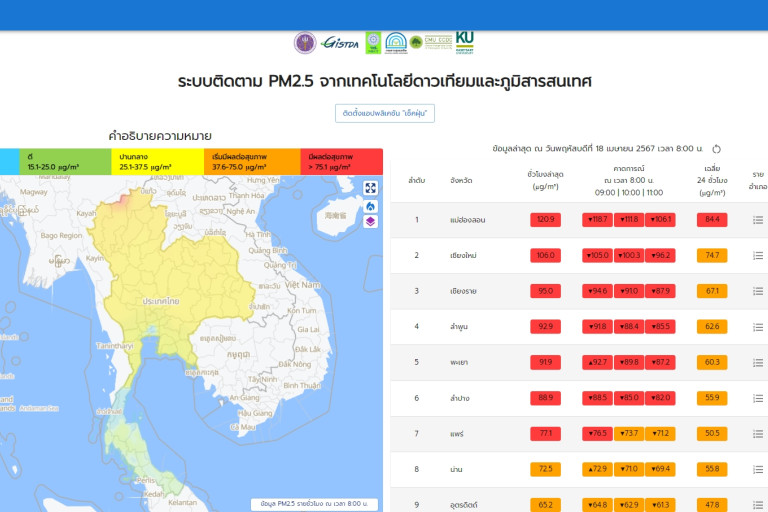Viewport: 768px width, 512px height.
Task: Click the KU Kasetsart University logo
Action: tap(464, 42)
